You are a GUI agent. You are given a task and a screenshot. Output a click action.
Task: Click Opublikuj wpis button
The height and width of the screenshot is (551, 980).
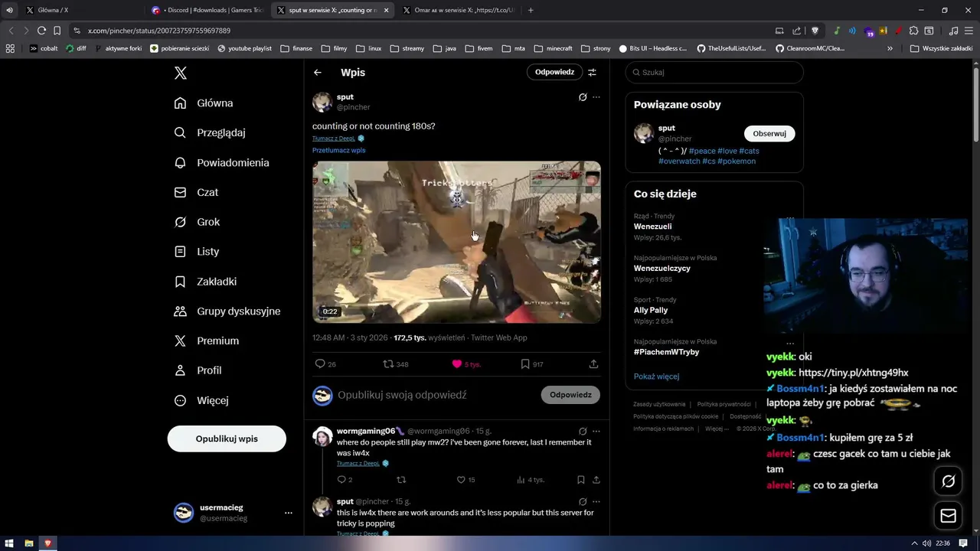pyautogui.click(x=227, y=439)
